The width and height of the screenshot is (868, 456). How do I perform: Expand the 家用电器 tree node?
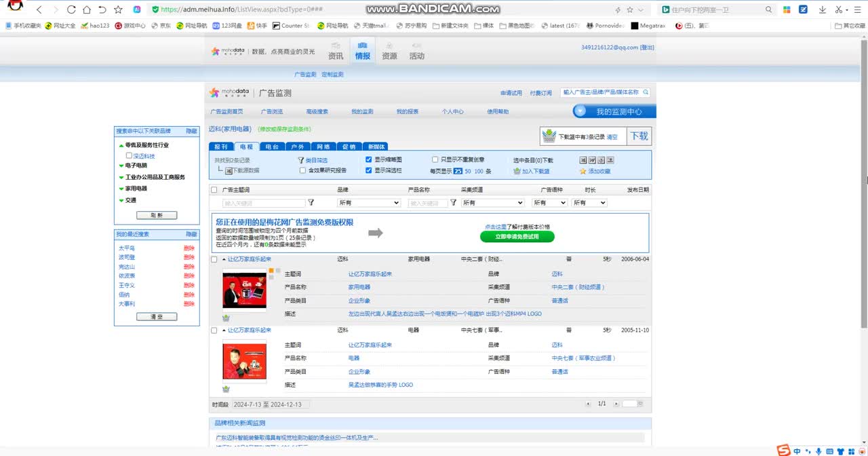121,189
